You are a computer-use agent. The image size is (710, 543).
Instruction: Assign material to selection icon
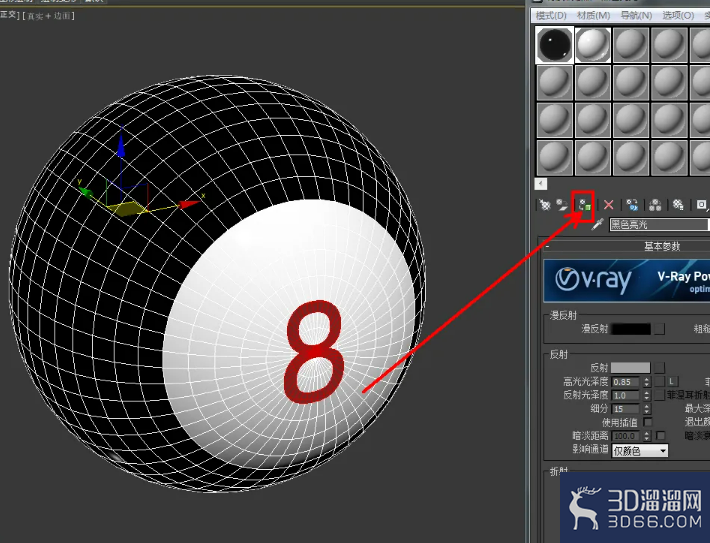(x=584, y=206)
